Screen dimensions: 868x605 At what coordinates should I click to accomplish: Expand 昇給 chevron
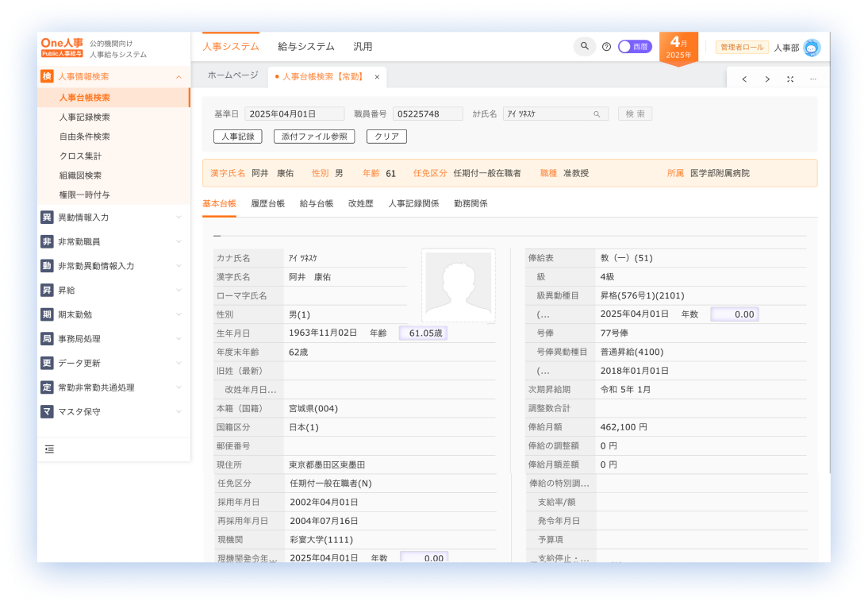tap(179, 290)
